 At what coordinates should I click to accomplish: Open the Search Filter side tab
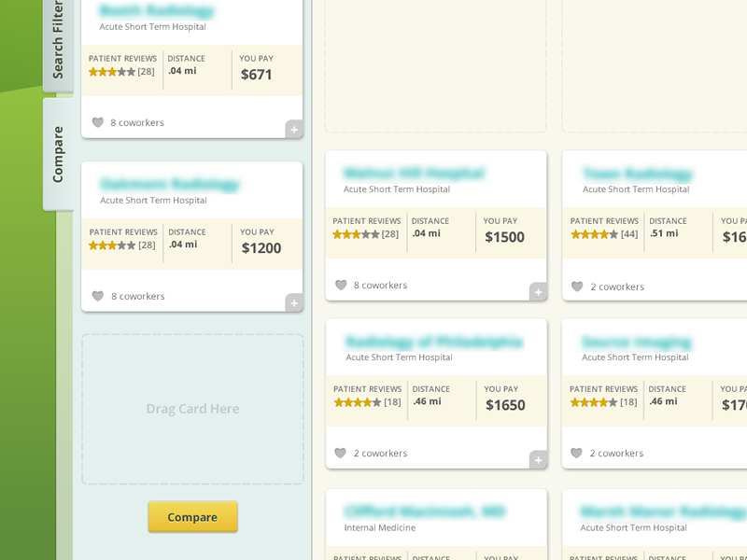pyautogui.click(x=58, y=40)
